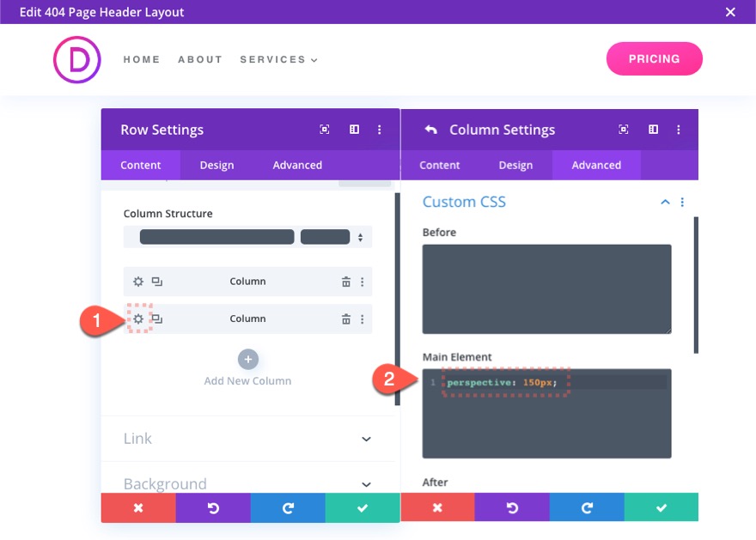Image resolution: width=756 pixels, height=540 pixels.
Task: Switch to Row Settings Content tab
Action: coord(141,165)
